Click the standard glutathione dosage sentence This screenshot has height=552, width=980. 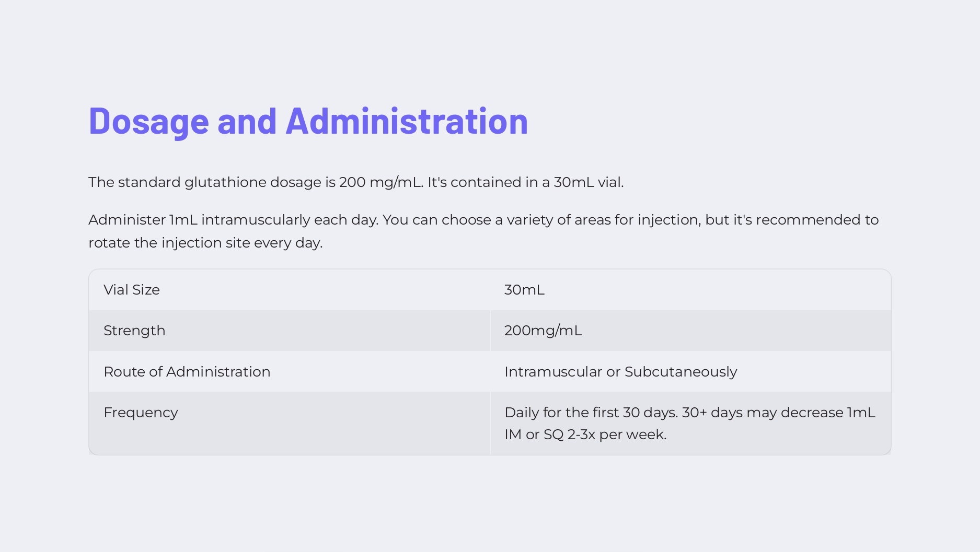355,182
